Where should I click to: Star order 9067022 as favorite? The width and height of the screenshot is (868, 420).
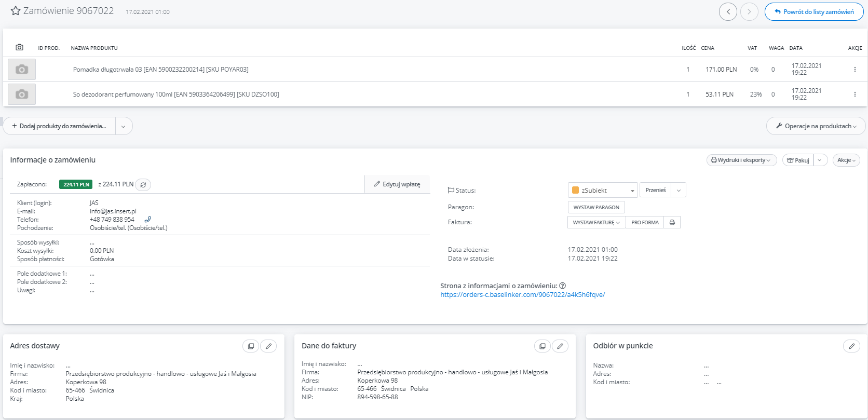coord(16,11)
